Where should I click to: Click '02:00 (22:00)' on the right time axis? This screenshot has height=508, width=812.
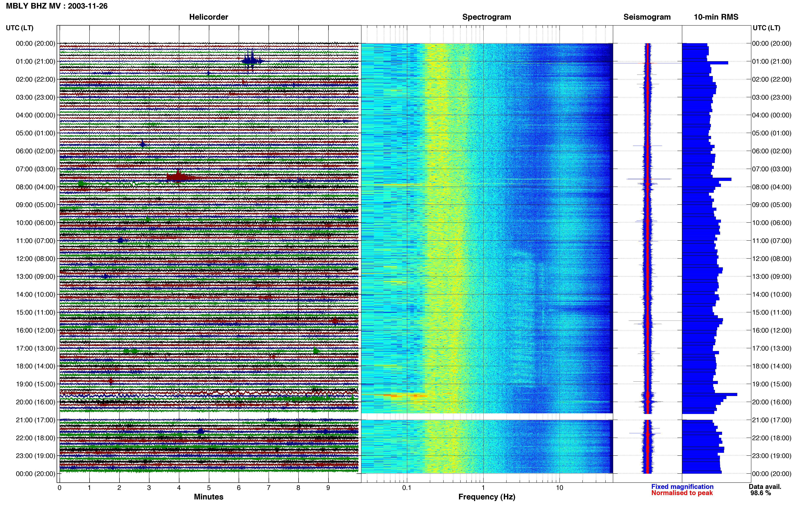coord(772,79)
